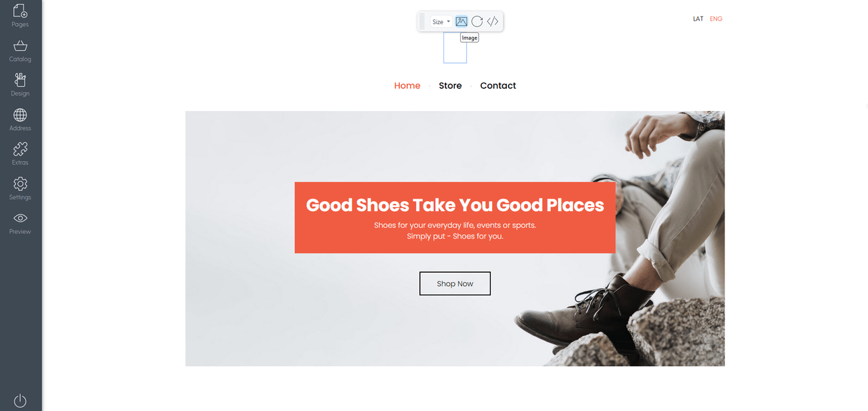The width and height of the screenshot is (868, 411).
Task: Open the Contact menu item
Action: [498, 86]
